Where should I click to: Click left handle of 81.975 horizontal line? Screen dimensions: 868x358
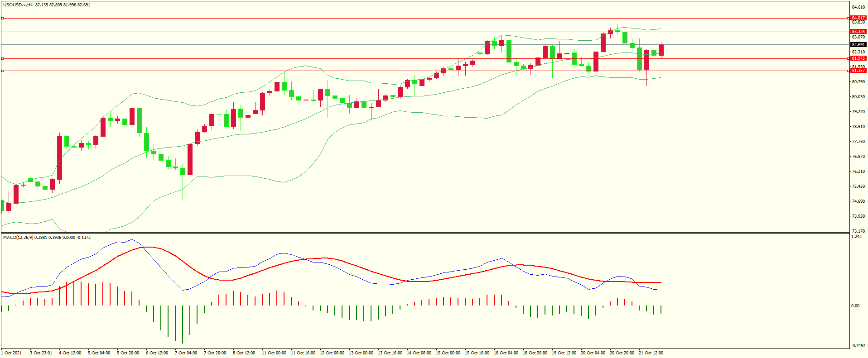[x=2, y=58]
